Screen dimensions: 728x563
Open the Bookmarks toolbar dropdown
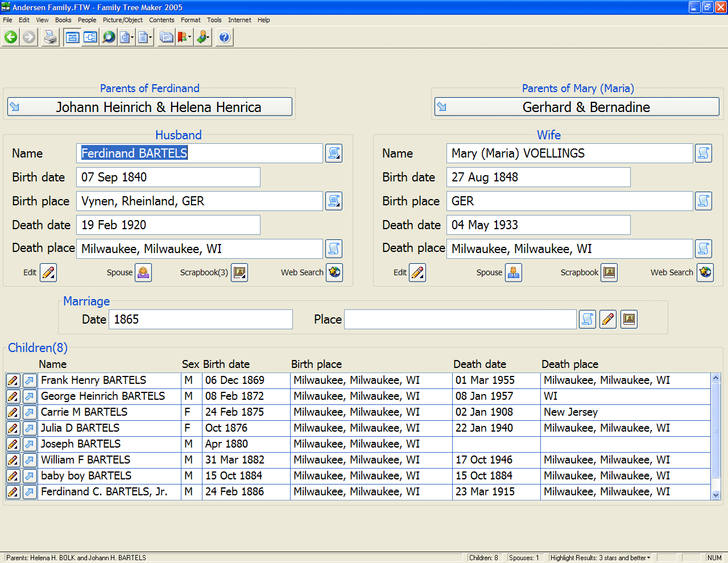[185, 38]
